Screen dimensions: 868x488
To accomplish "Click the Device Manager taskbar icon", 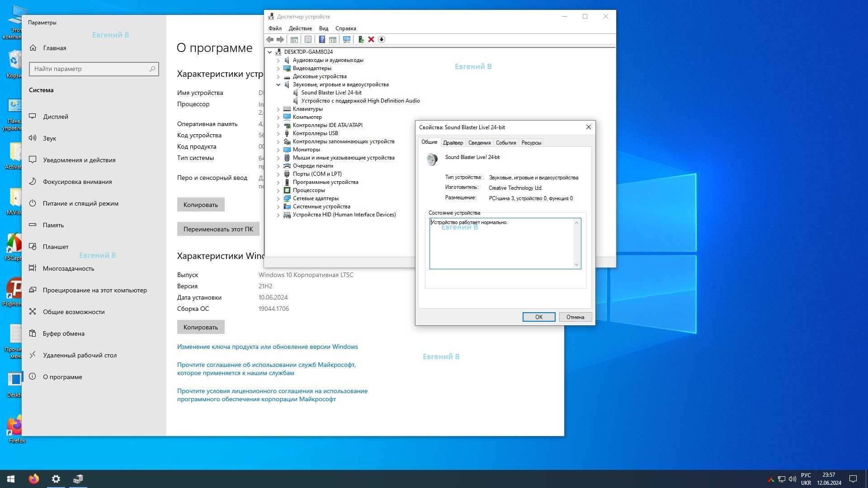I will (78, 479).
